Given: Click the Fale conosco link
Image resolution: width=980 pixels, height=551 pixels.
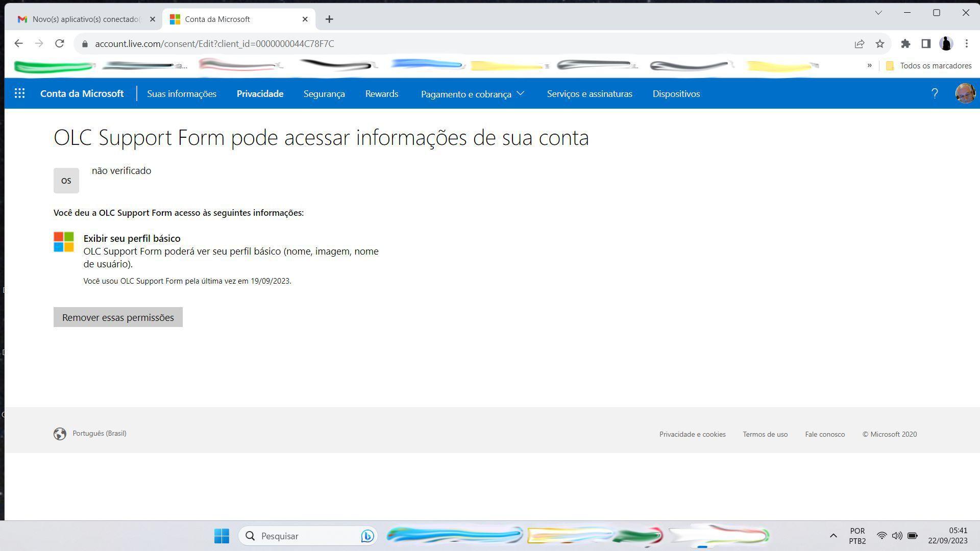Looking at the screenshot, I should point(825,435).
